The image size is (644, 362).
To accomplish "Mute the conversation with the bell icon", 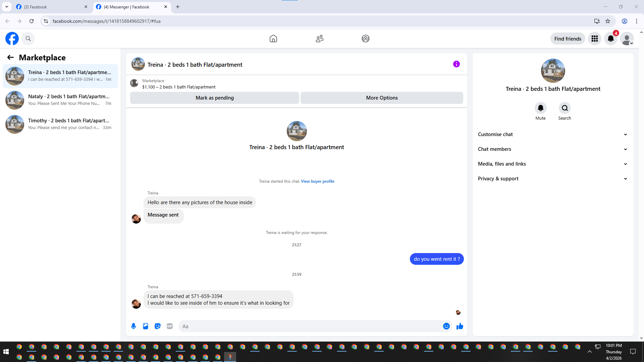I will click(541, 108).
